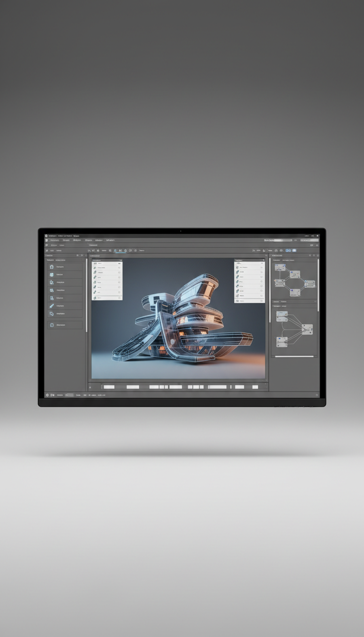Click the right node panel's vertical scrollbar
This screenshot has width=364, height=637.
pyautogui.click(x=318, y=284)
